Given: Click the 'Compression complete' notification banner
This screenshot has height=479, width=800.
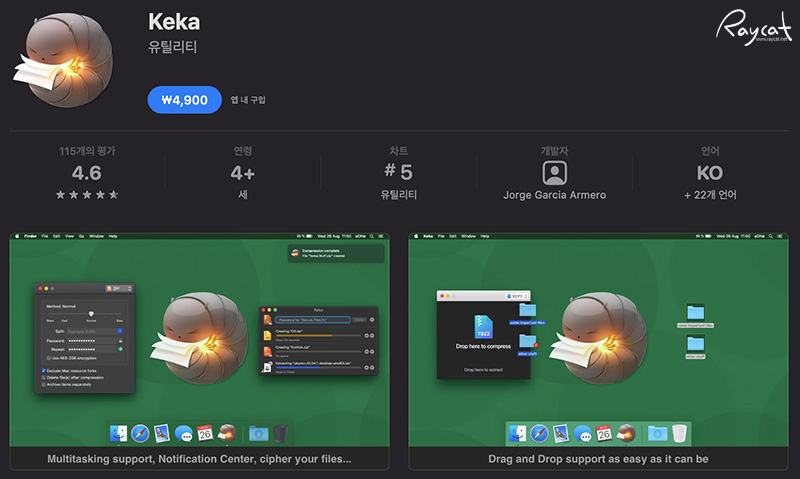Looking at the screenshot, I should click(x=336, y=253).
